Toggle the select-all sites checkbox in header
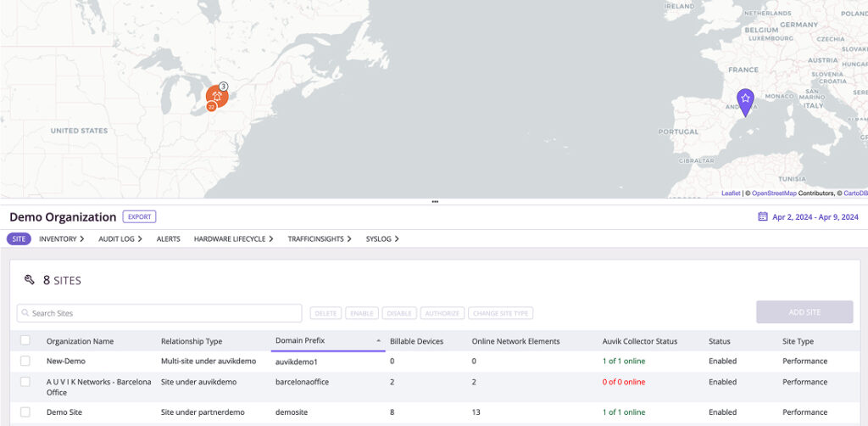The height and width of the screenshot is (426, 868). pyautogui.click(x=25, y=340)
